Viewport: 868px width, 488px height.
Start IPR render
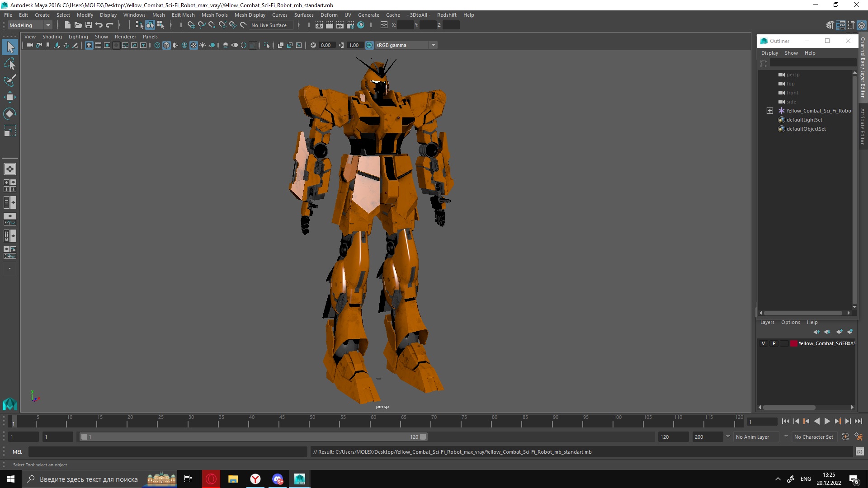(x=340, y=25)
